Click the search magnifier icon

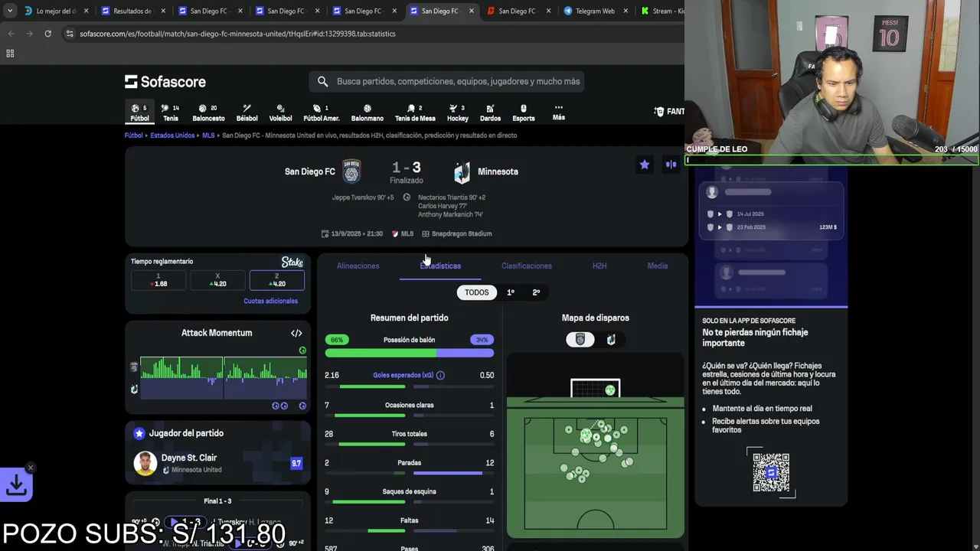(322, 81)
